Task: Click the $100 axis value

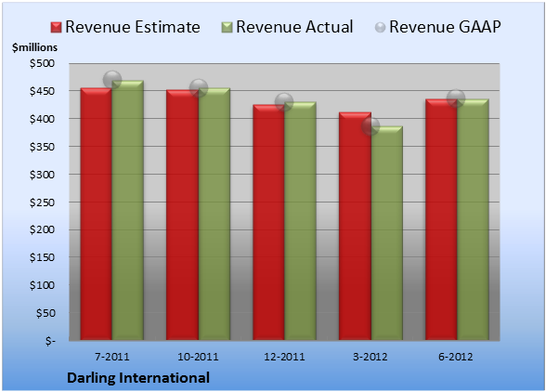Action: [42, 285]
